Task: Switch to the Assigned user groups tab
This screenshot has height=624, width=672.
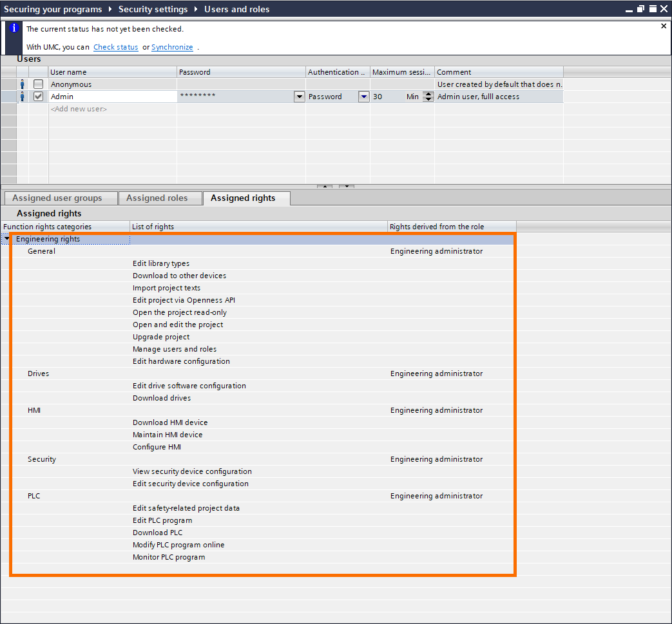Action: click(x=60, y=198)
